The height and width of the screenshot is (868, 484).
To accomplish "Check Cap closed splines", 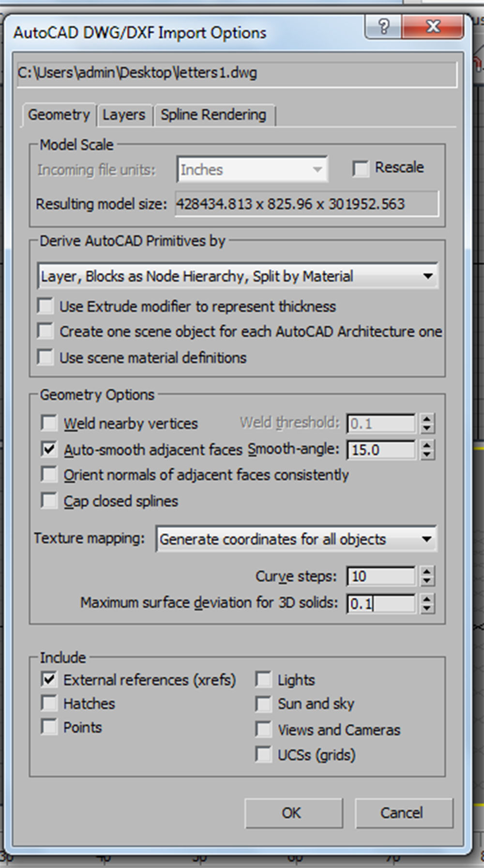I will pos(49,501).
